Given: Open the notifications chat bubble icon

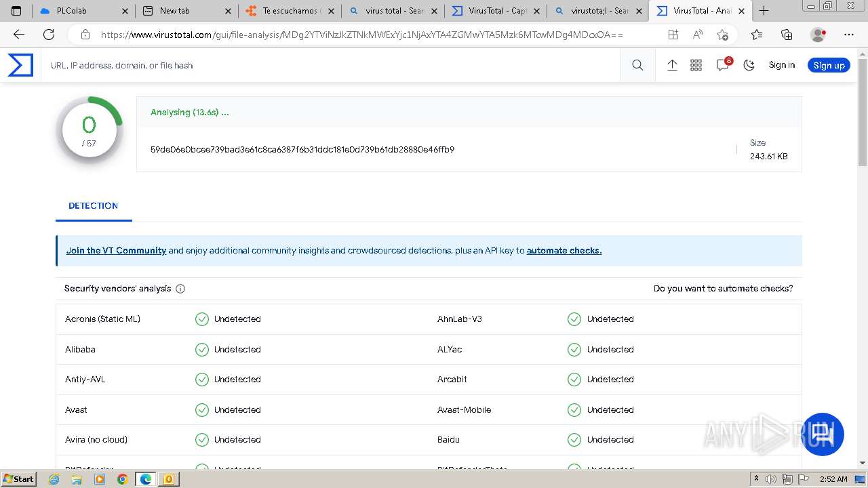Looking at the screenshot, I should (x=723, y=65).
